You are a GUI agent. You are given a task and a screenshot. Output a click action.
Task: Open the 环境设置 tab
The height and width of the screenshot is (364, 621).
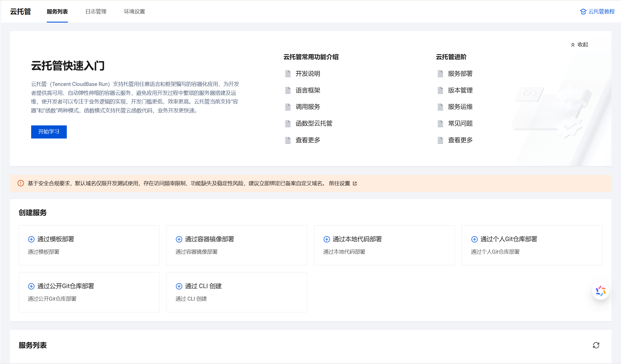(134, 12)
